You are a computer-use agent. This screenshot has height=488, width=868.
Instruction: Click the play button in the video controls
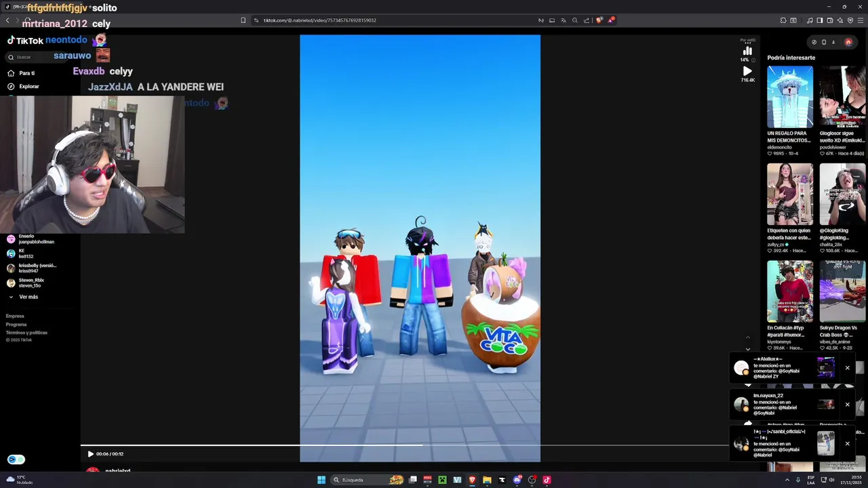(90, 454)
